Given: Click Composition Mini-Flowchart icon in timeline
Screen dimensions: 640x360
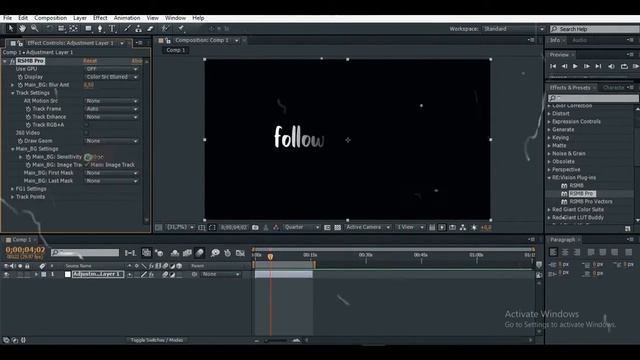Looking at the screenshot, I should coord(130,253).
